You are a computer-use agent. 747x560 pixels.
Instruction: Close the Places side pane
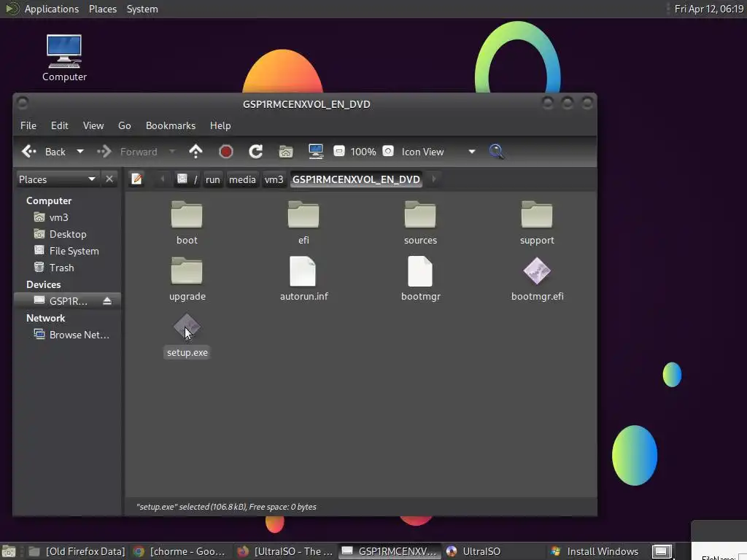point(109,179)
